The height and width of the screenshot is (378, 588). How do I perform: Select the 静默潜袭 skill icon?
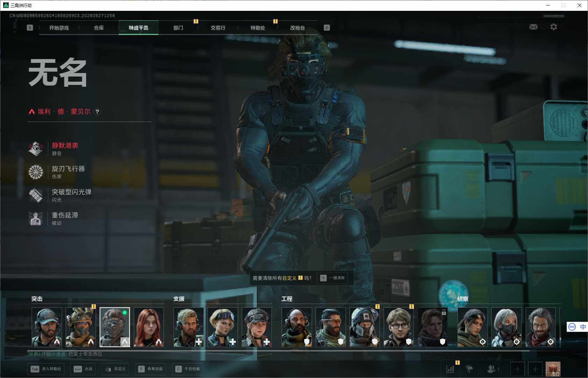click(36, 149)
